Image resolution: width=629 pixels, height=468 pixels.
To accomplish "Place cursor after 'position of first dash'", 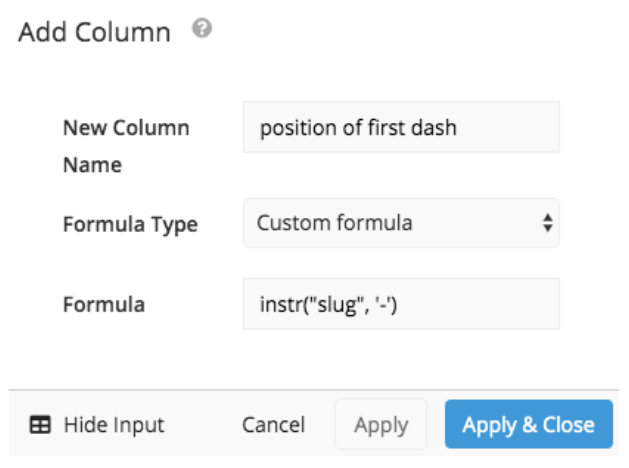I will [x=458, y=128].
